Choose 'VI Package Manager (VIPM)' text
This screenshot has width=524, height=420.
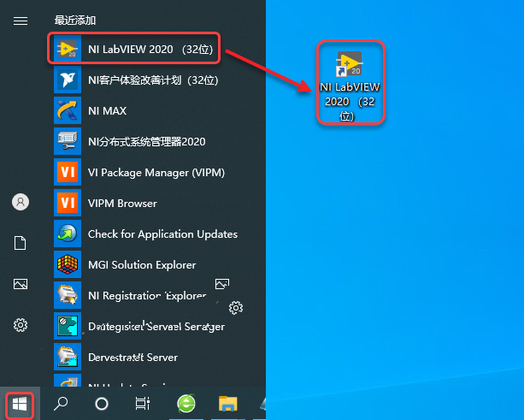(156, 173)
